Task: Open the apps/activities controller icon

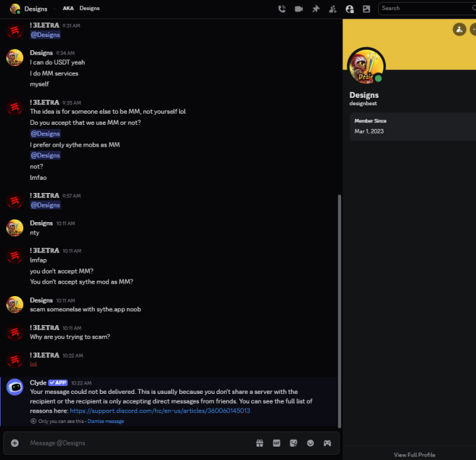Action: tap(327, 443)
